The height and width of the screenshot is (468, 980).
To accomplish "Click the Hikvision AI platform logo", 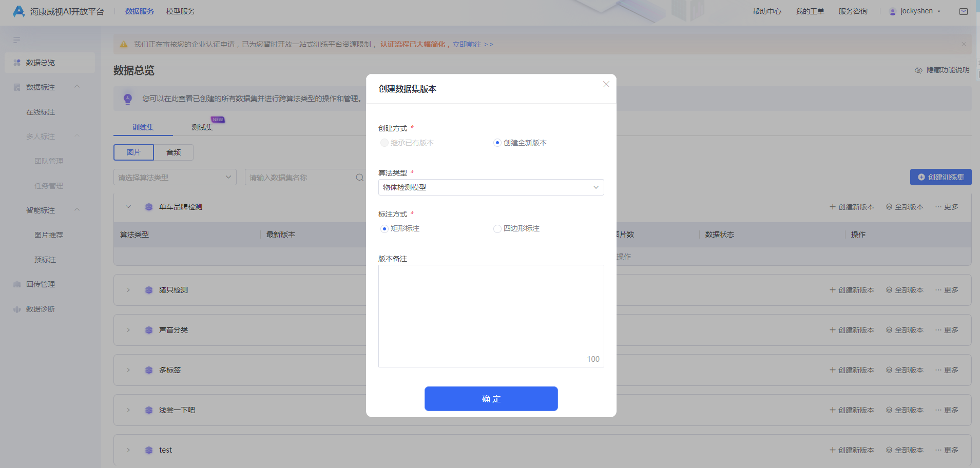I will tap(19, 11).
